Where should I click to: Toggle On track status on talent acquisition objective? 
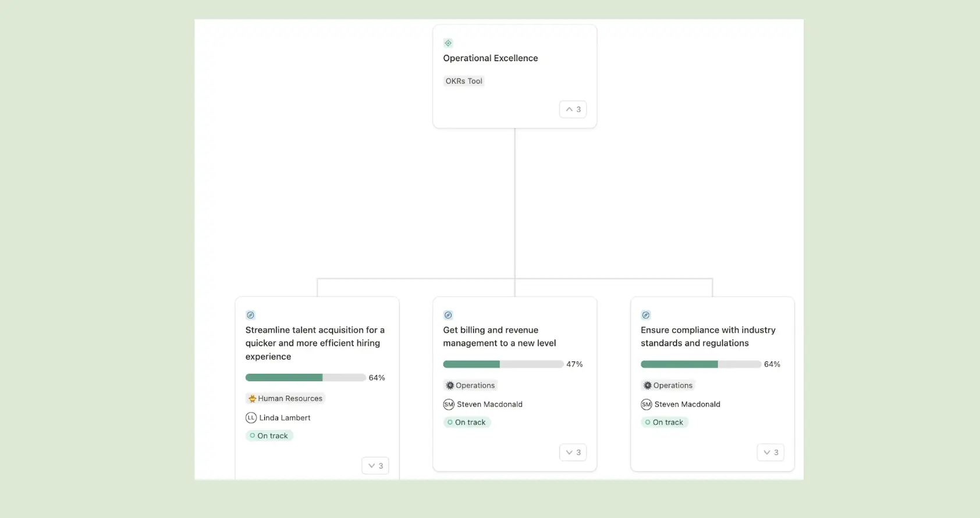click(x=269, y=435)
